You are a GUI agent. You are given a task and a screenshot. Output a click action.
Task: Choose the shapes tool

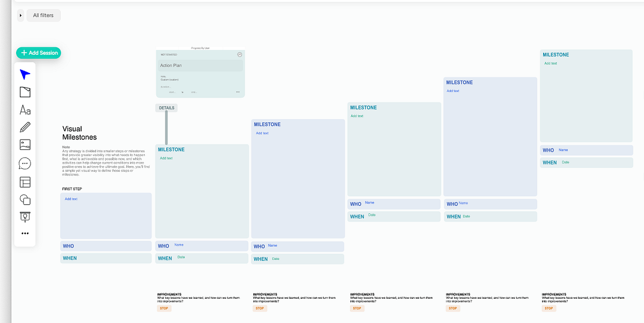(x=25, y=199)
